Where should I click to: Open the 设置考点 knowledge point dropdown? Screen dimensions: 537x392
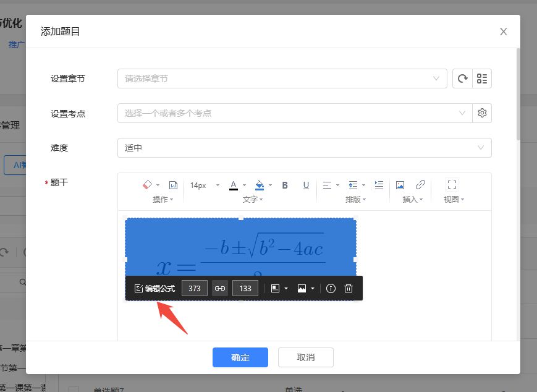[294, 113]
